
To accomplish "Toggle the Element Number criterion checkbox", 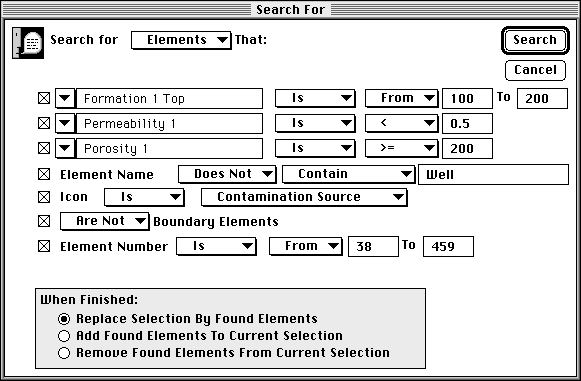I will (x=44, y=246).
